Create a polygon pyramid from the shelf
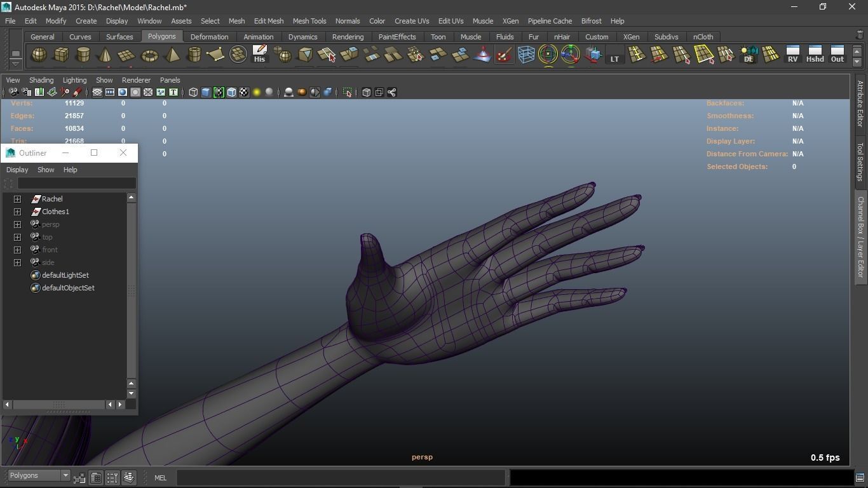 pyautogui.click(x=172, y=55)
